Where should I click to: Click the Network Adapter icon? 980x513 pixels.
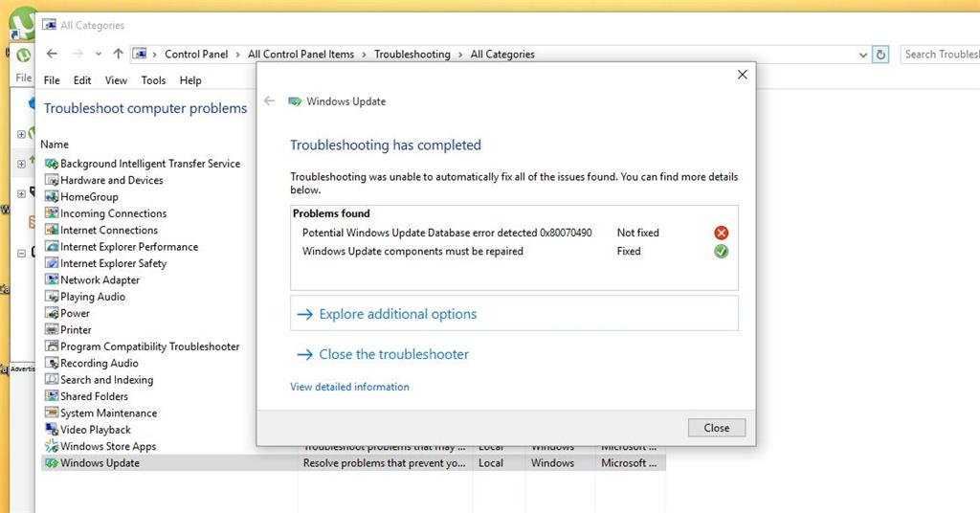[x=52, y=279]
